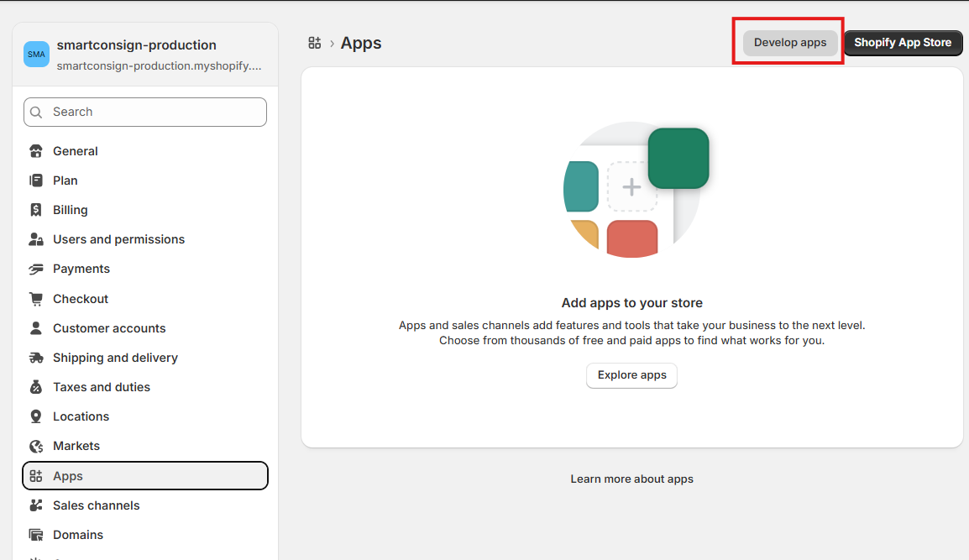Screen dimensions: 969x560
Task: Click the Develop apps button
Action: [x=790, y=43]
